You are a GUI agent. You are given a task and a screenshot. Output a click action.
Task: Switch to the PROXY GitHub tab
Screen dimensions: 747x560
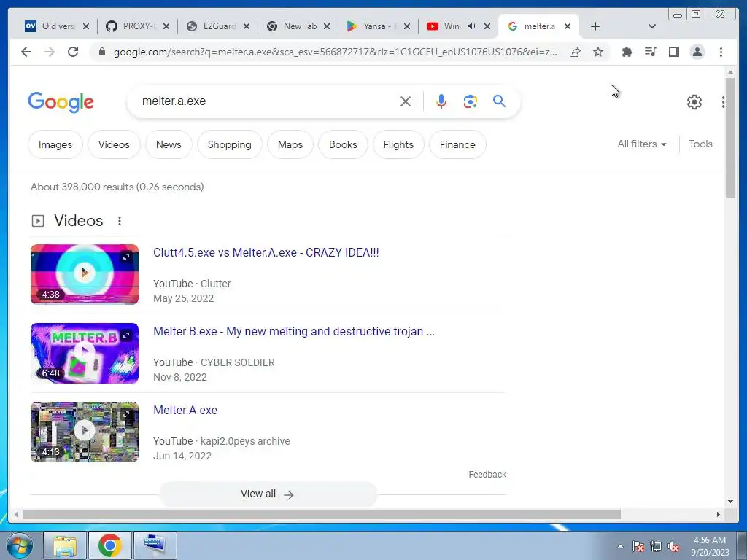(138, 26)
